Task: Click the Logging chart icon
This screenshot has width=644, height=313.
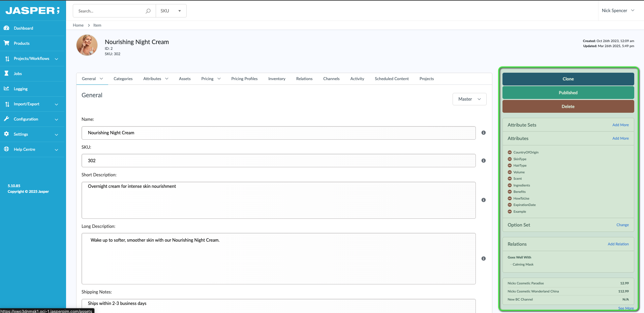Action: click(x=6, y=89)
